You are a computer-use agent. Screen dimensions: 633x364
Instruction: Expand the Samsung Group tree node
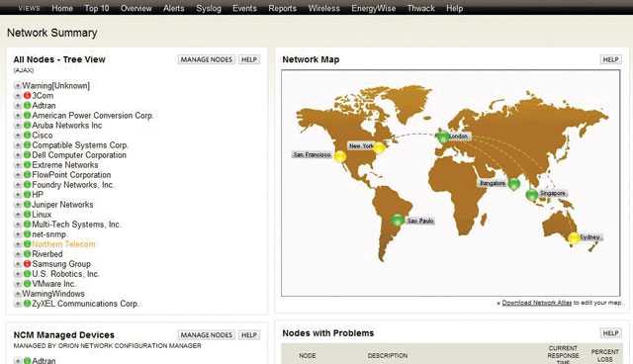pos(18,264)
